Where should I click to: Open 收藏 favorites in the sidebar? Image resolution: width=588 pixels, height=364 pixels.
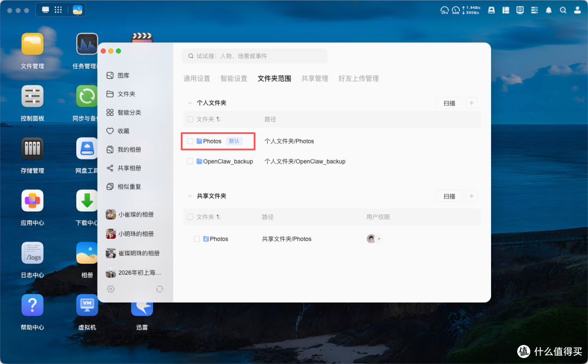pyautogui.click(x=118, y=131)
